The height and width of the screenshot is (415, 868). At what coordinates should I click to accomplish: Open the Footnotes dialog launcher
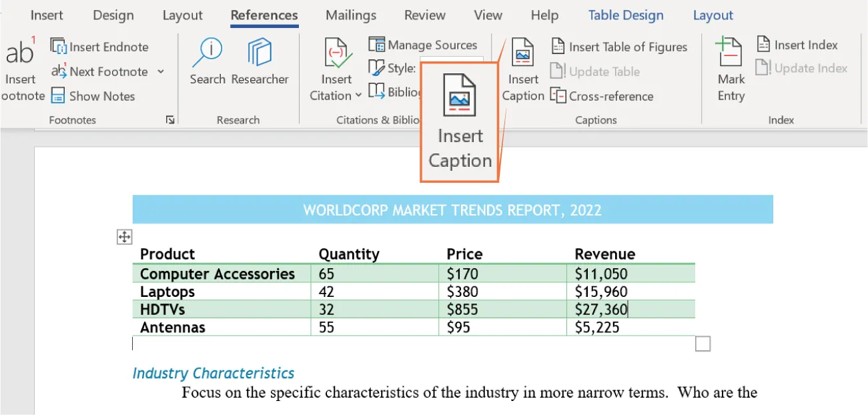click(169, 120)
